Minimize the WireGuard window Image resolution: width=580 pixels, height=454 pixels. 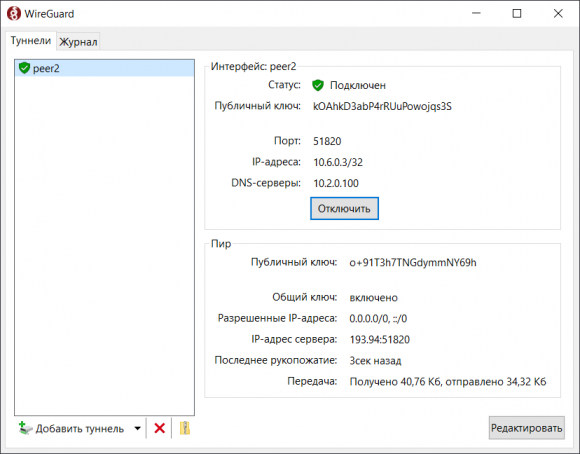pos(476,13)
